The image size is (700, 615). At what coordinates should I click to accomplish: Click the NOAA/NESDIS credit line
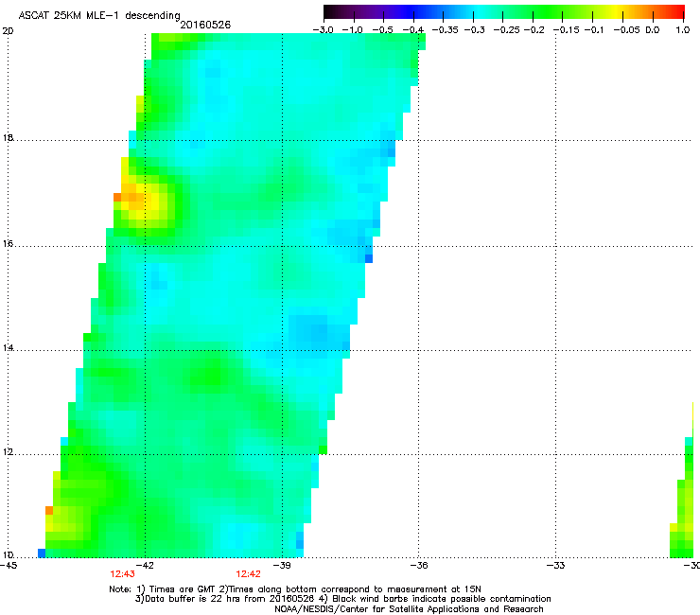(409, 609)
